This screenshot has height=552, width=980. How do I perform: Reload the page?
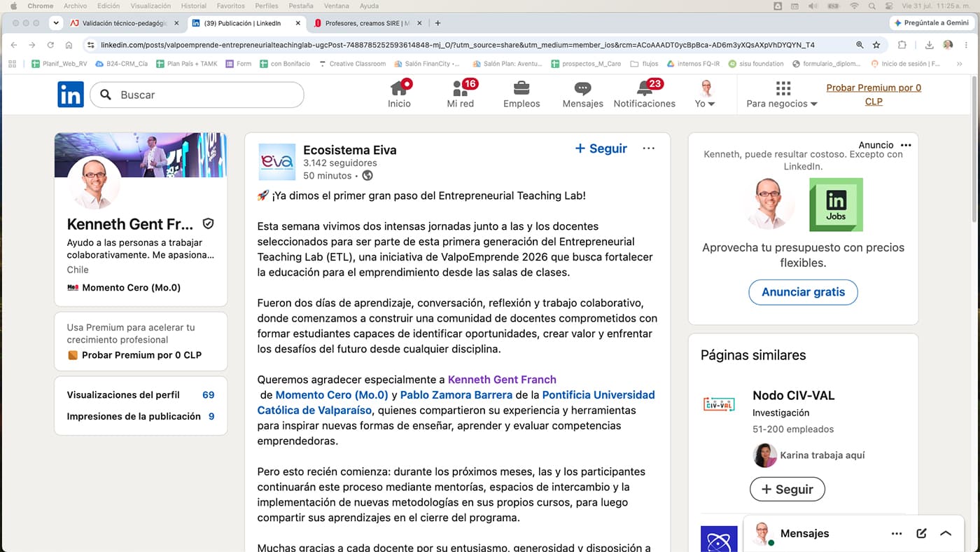click(50, 45)
